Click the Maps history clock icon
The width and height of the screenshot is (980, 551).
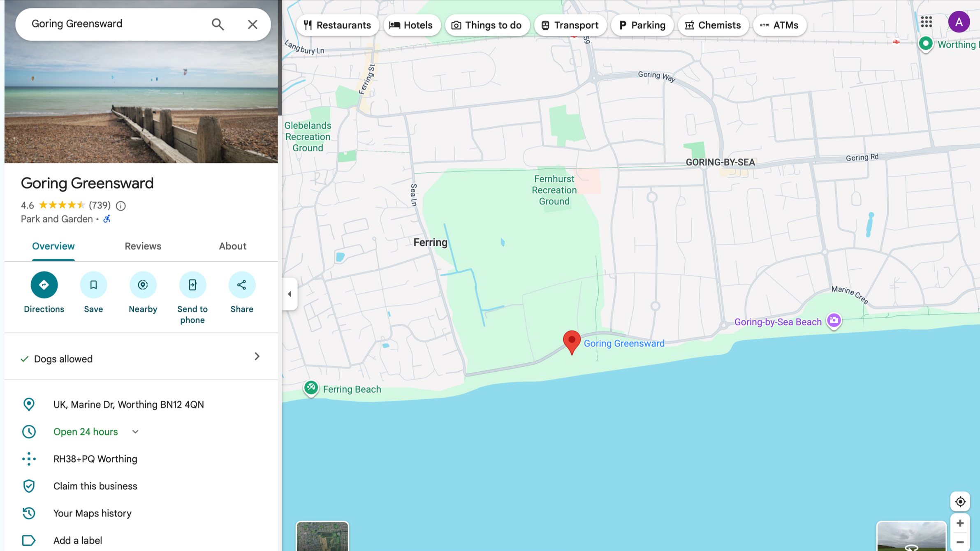point(29,513)
